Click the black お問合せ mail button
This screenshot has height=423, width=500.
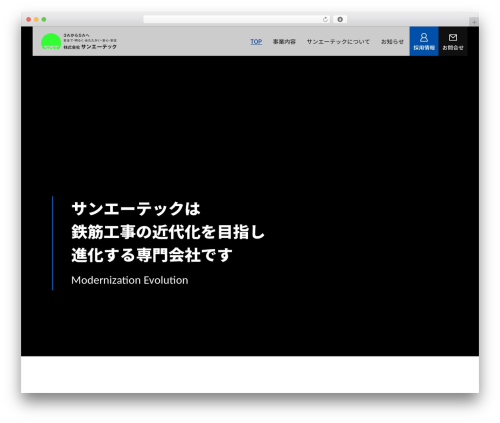click(453, 41)
